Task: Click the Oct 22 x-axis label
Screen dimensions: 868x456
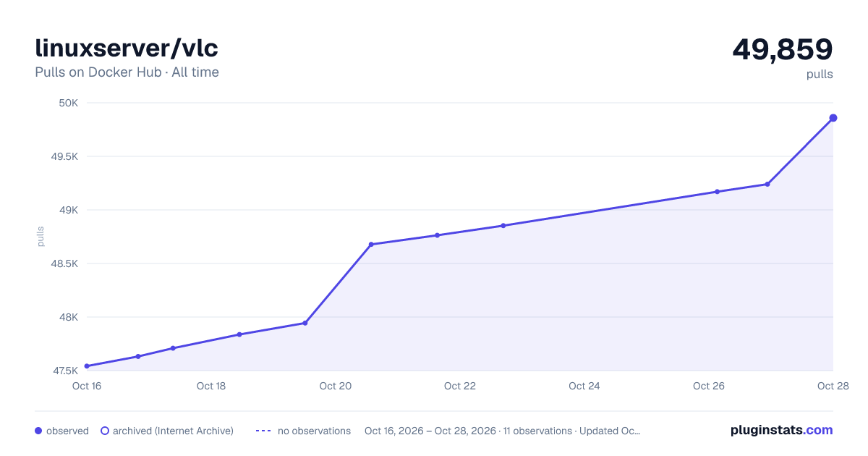Action: (460, 387)
